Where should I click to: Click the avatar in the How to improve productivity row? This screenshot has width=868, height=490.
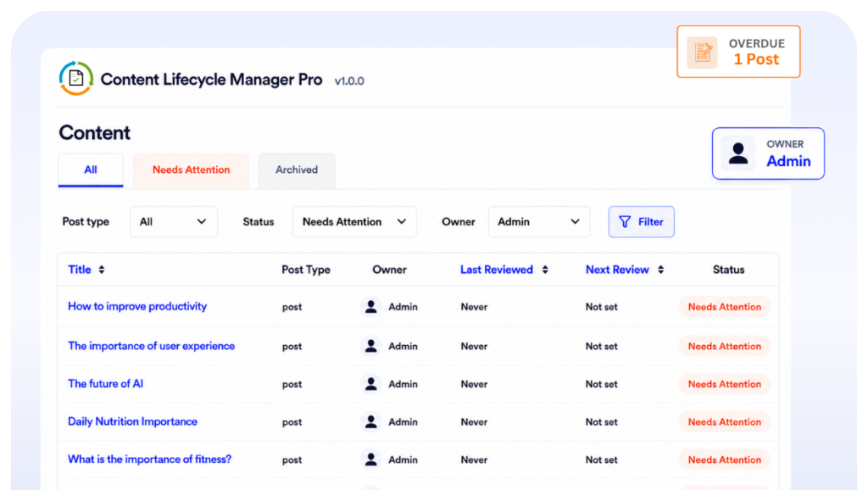pos(371,306)
